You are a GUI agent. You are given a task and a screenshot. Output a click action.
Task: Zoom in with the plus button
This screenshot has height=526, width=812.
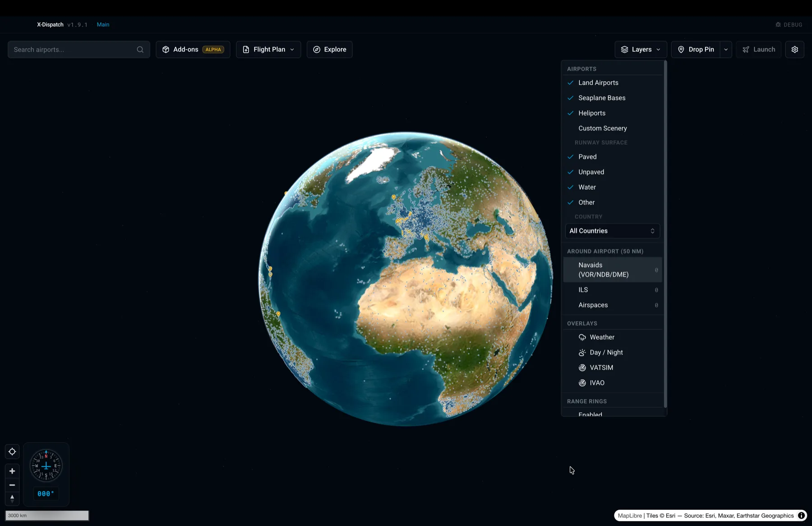pos(12,471)
